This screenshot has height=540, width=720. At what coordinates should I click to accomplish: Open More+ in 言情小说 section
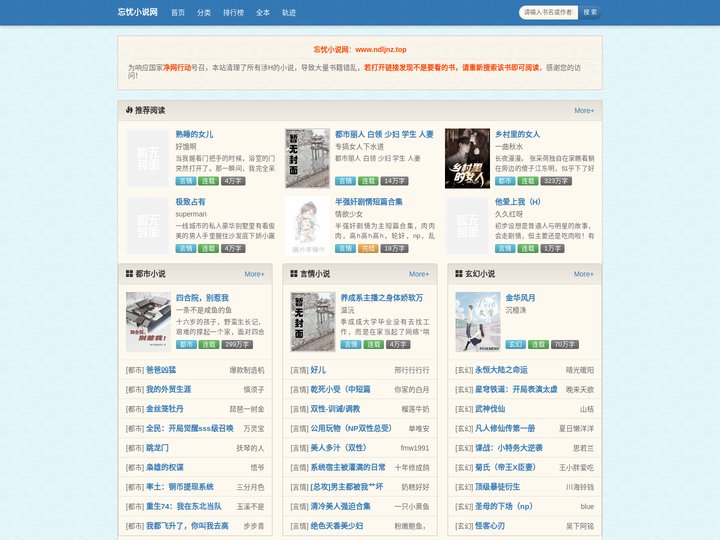[419, 274]
